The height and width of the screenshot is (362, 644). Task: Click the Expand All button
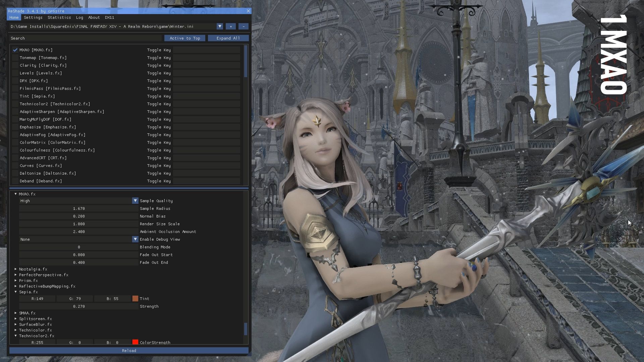[x=228, y=38]
